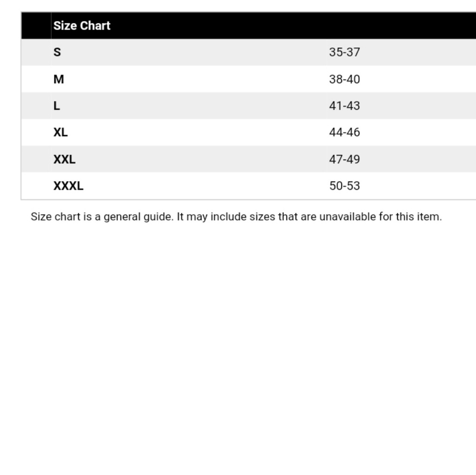The image size is (476, 475).
Task: Click the 50-53 measurement value
Action: click(345, 186)
